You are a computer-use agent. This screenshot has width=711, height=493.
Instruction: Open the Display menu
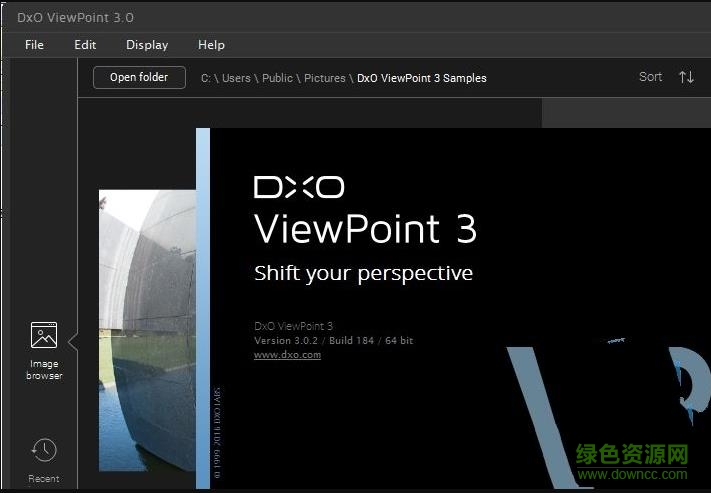(147, 45)
